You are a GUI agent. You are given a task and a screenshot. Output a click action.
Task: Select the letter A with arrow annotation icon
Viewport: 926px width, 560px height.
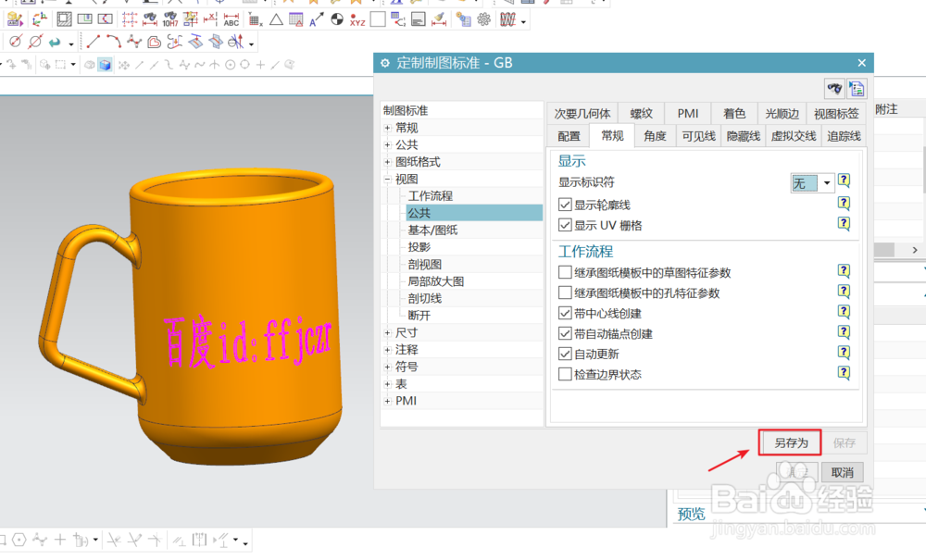316,19
